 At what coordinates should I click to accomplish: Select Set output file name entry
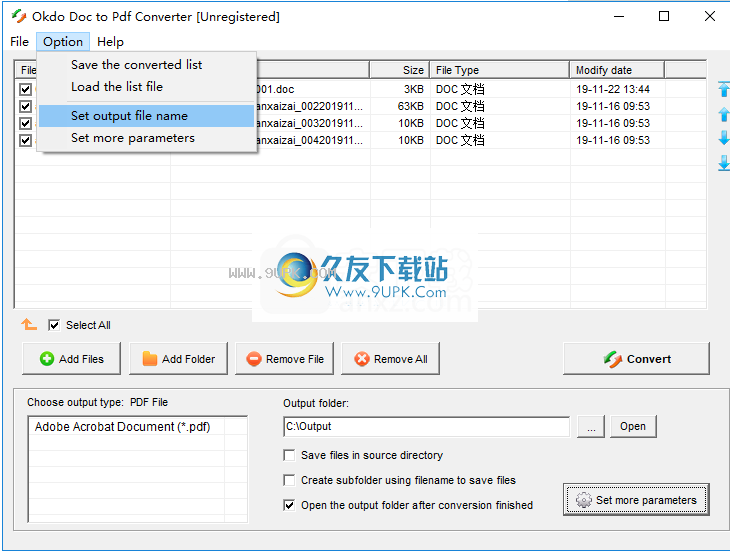(x=147, y=116)
